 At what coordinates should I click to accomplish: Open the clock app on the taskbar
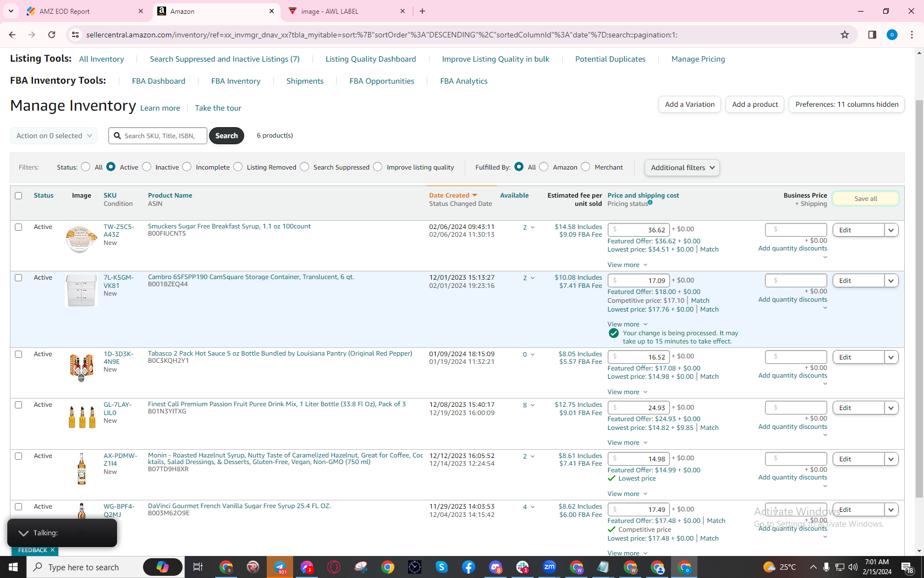coord(415,567)
